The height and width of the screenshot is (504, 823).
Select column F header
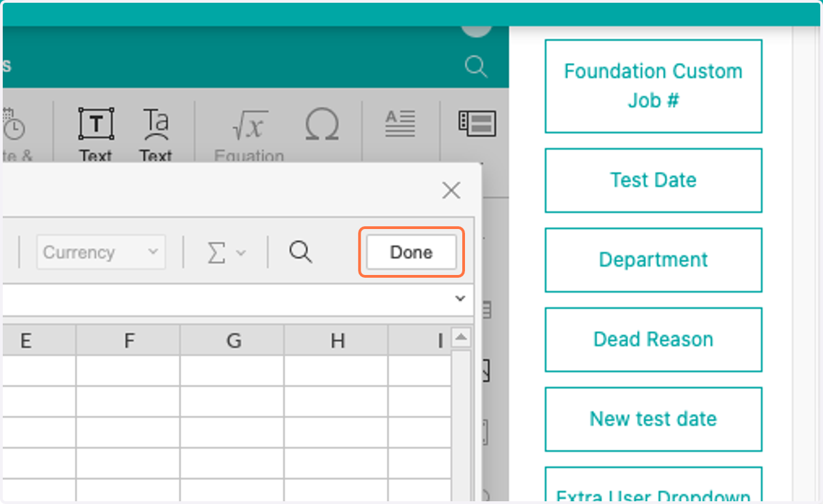click(128, 340)
